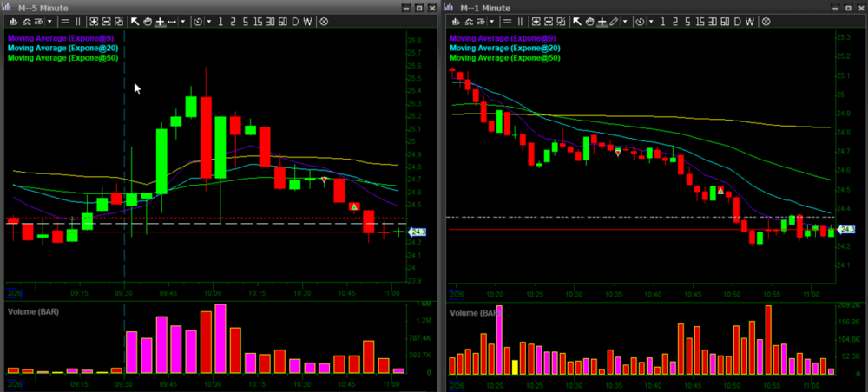Click the Volume (BAR) label in 5 Minute chart
This screenshot has height=392, width=868.
point(34,310)
